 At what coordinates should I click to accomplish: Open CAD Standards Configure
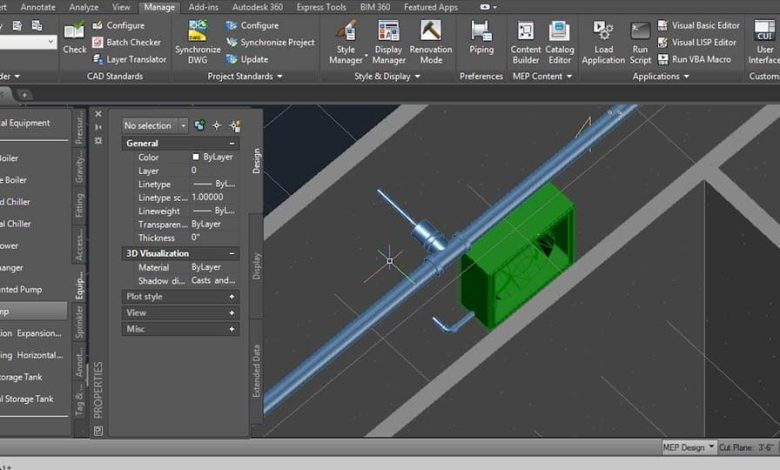coord(119,25)
